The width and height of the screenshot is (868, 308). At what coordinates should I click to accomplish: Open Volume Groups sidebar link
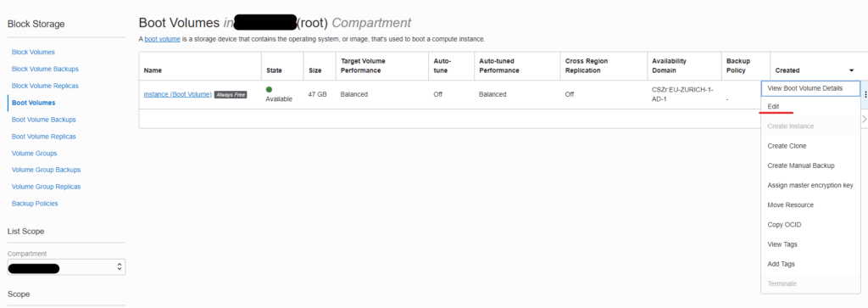click(34, 154)
